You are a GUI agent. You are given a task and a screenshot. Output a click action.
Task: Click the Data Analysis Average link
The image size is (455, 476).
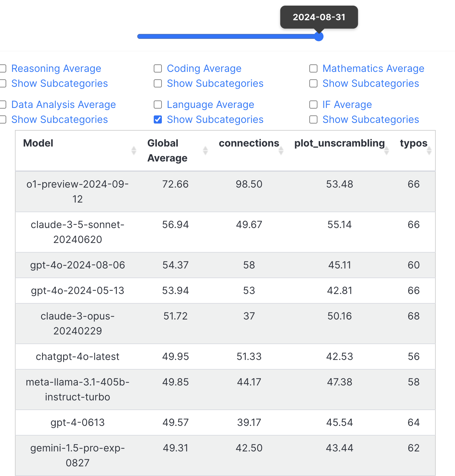(x=63, y=105)
